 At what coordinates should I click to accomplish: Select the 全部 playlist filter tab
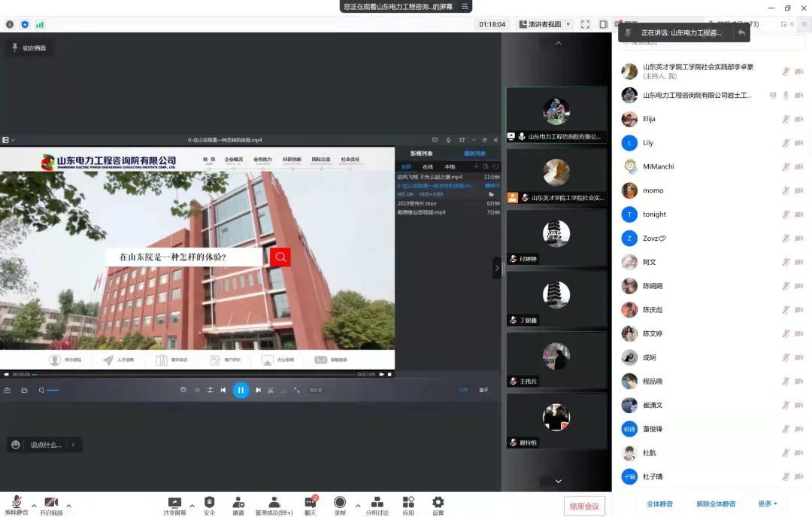point(406,166)
